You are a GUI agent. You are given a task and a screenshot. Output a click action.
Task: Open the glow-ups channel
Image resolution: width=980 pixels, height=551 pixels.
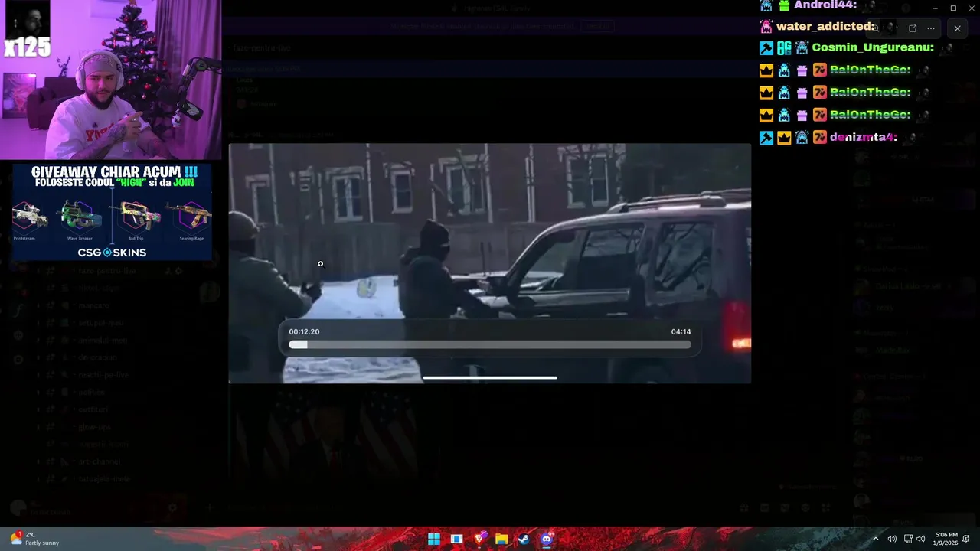click(x=93, y=427)
